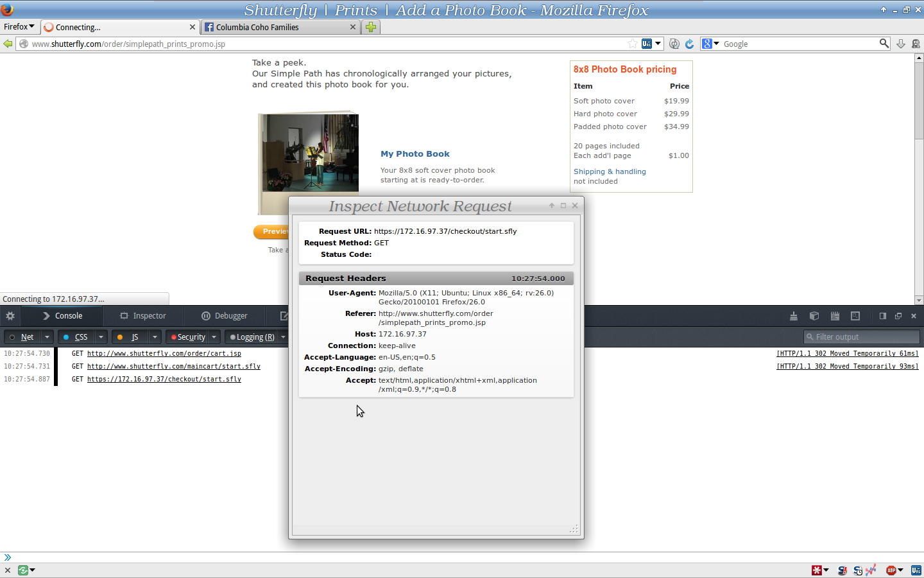Click the orange Preview button
The image size is (924, 578).
click(x=272, y=232)
